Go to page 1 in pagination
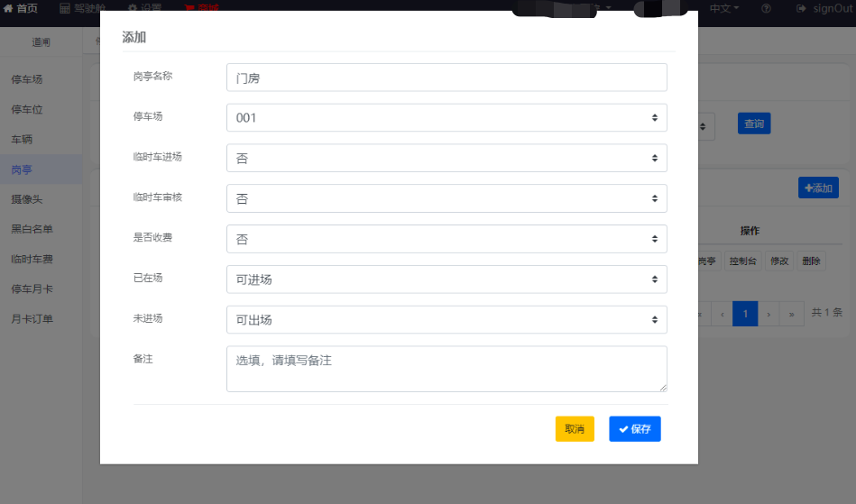This screenshot has height=504, width=856. pos(745,314)
